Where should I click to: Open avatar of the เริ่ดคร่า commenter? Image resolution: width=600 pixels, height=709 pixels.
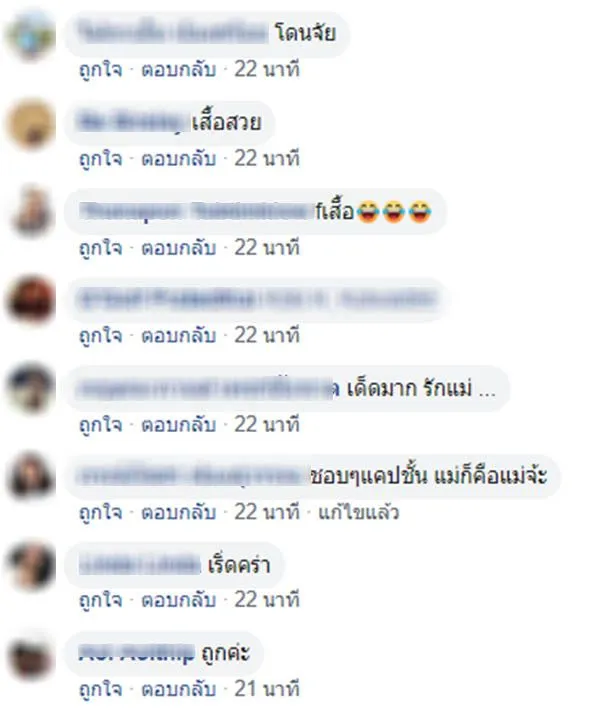tap(31, 566)
